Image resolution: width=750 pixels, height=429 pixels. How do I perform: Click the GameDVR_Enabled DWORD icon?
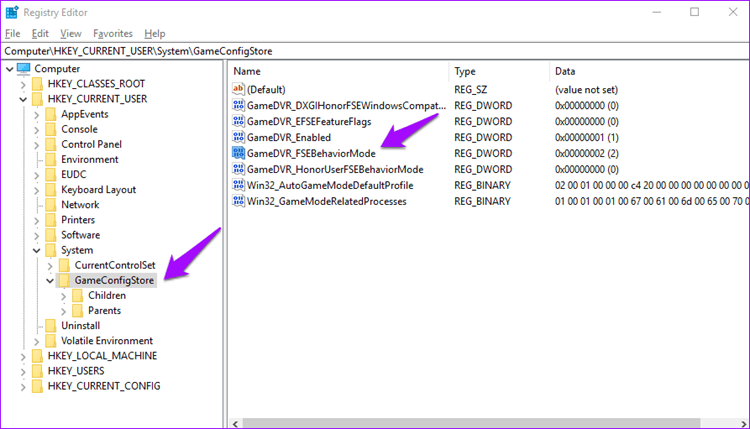238,137
